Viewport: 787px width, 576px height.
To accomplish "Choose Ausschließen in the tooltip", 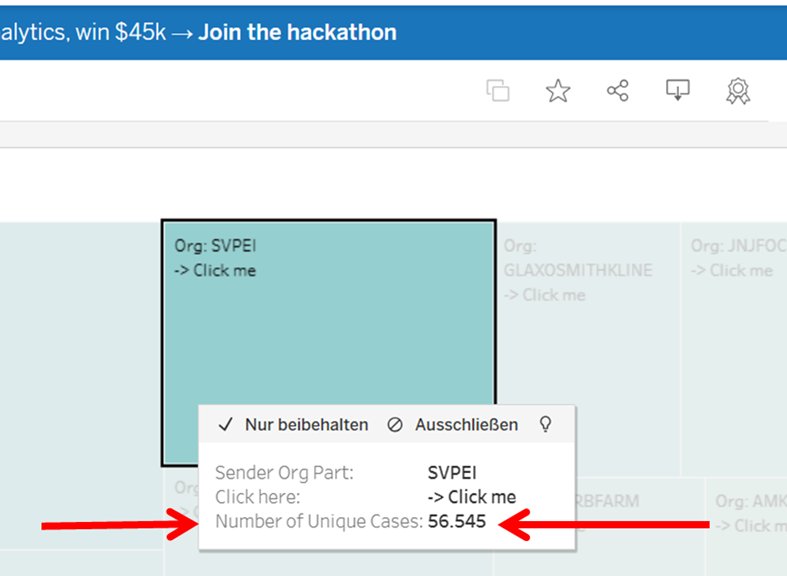I will coord(453,424).
